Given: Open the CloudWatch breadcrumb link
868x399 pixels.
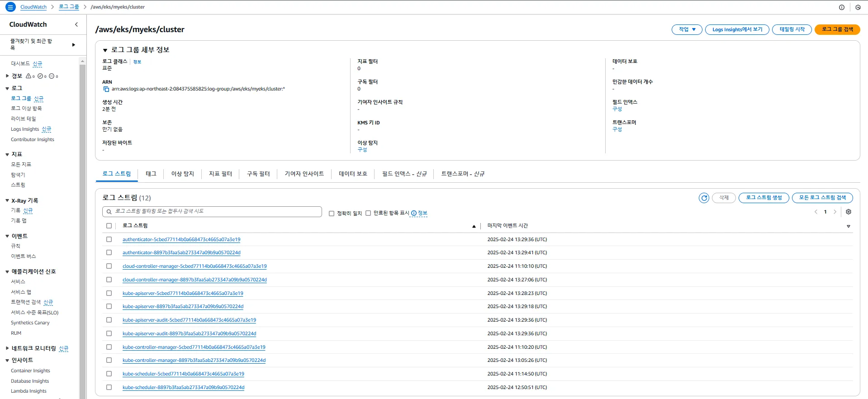Looking at the screenshot, I should click(33, 7).
